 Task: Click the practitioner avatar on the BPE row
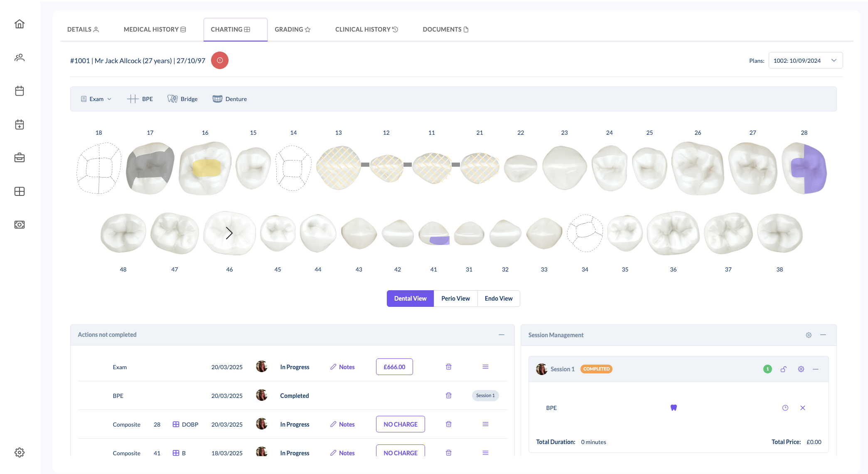coord(262,395)
